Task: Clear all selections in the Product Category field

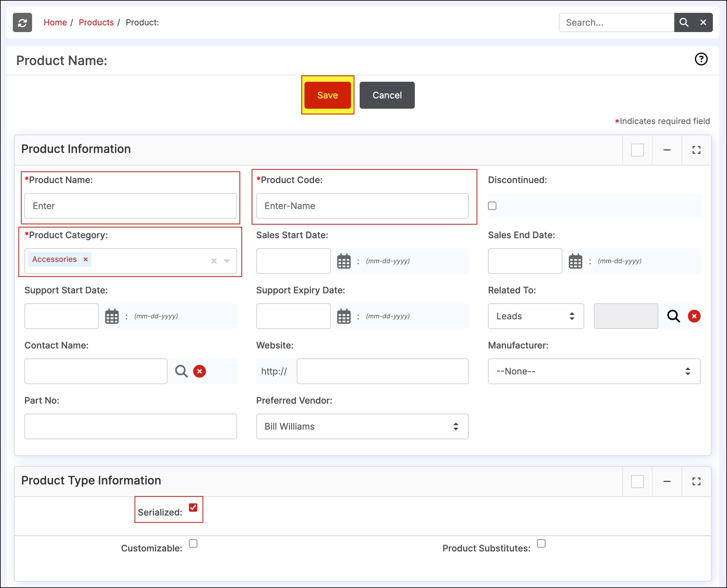Action: point(214,261)
